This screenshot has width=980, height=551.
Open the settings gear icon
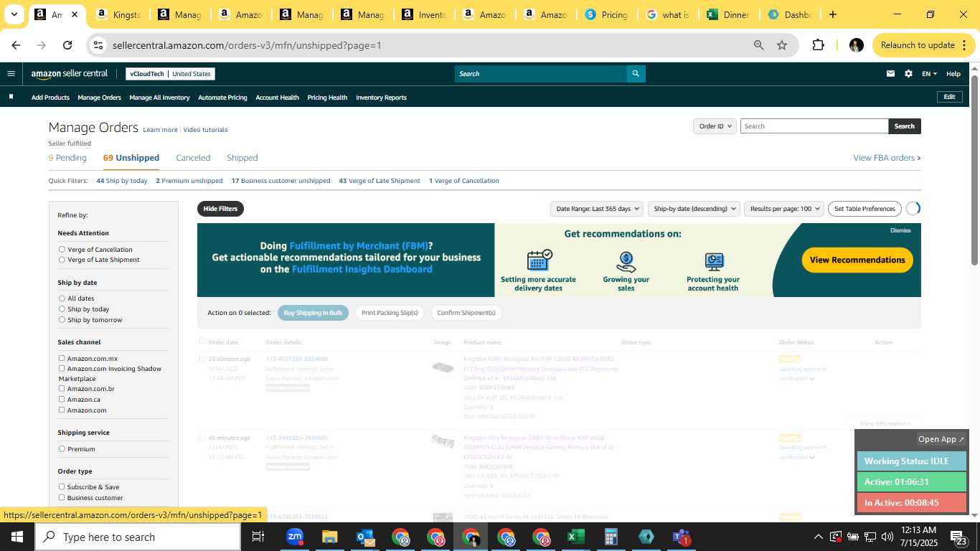point(908,73)
